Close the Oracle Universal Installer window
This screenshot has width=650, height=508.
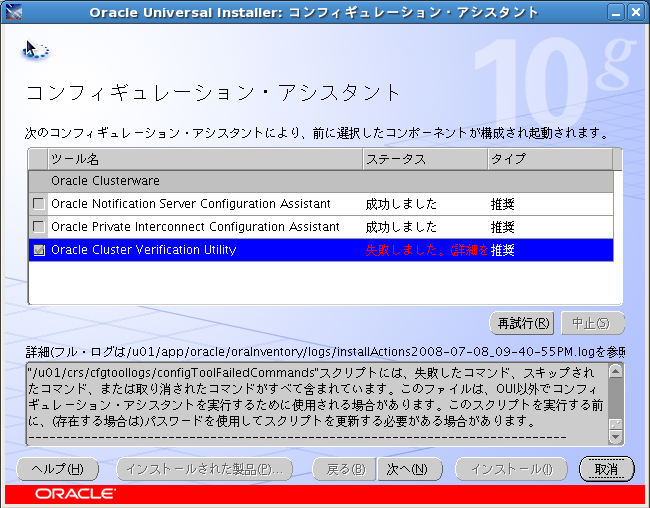(x=635, y=12)
